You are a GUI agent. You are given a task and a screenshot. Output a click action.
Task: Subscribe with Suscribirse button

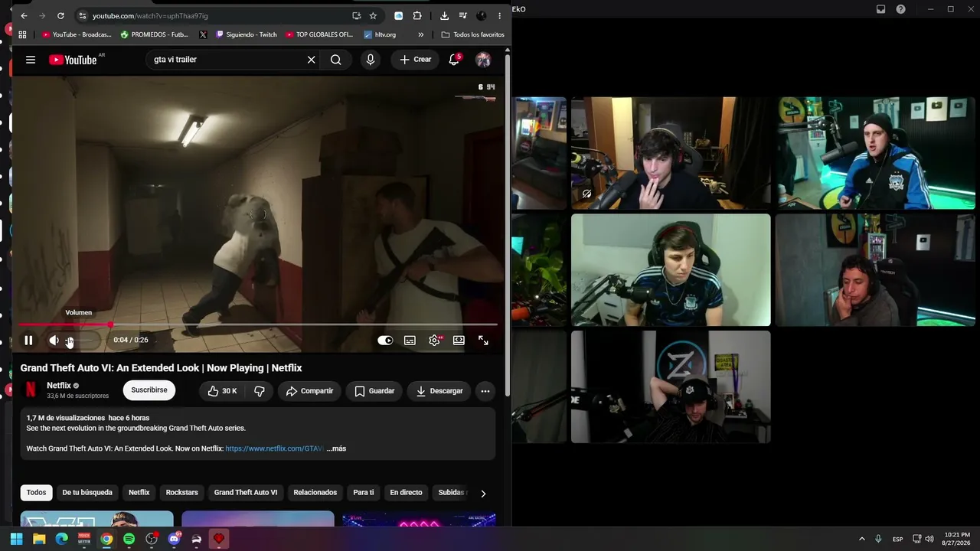point(149,390)
